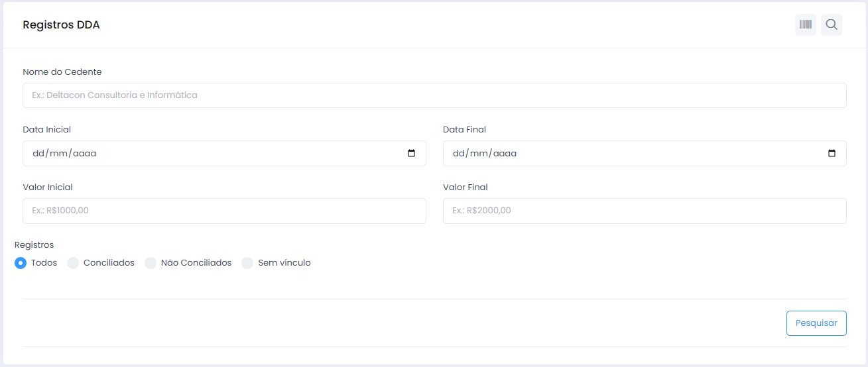868x367 pixels.
Task: Select the day segment of Data Inicial
Action: tap(38, 154)
